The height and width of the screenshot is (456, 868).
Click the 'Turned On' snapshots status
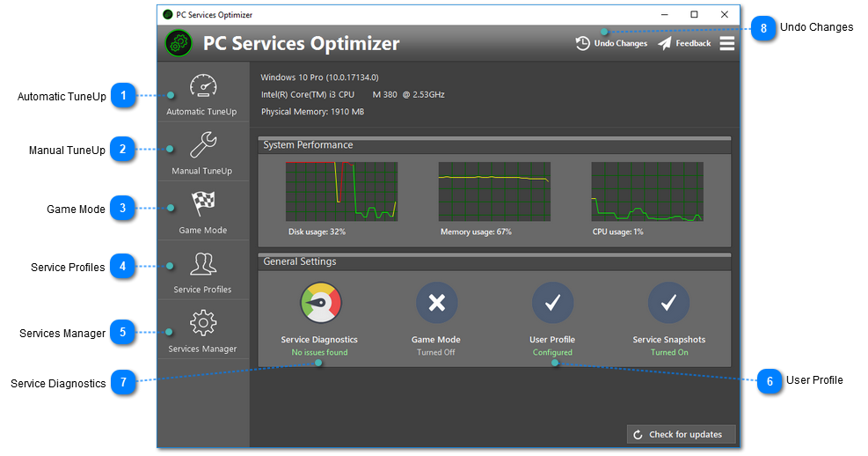click(x=669, y=352)
